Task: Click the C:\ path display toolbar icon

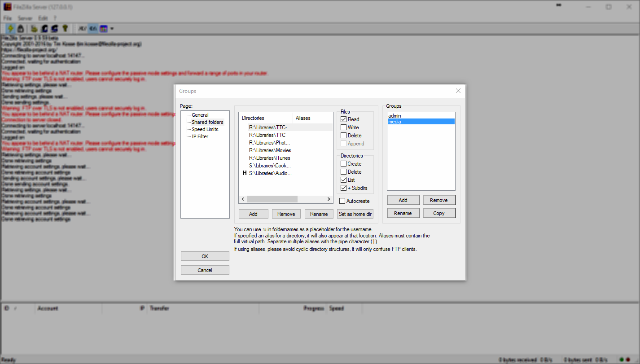Action: tap(93, 28)
